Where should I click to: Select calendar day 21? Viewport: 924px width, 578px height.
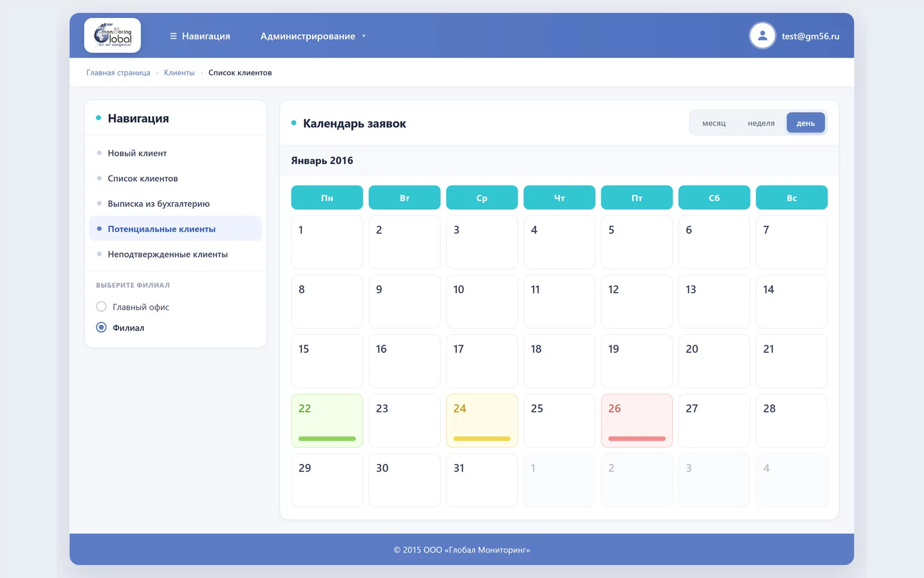click(792, 361)
